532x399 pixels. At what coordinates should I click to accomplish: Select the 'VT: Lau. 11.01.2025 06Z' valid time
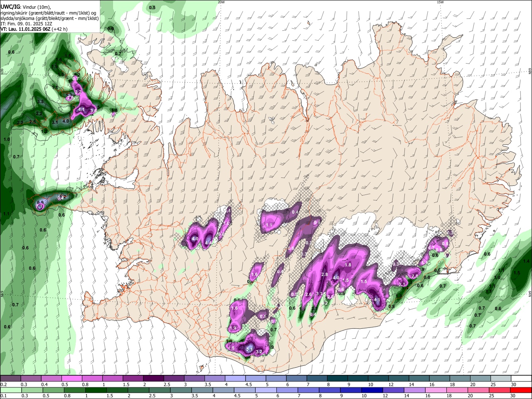click(x=25, y=29)
